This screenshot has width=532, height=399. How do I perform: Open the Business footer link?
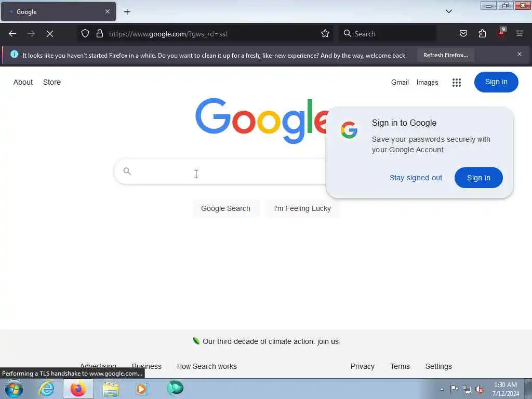147,366
